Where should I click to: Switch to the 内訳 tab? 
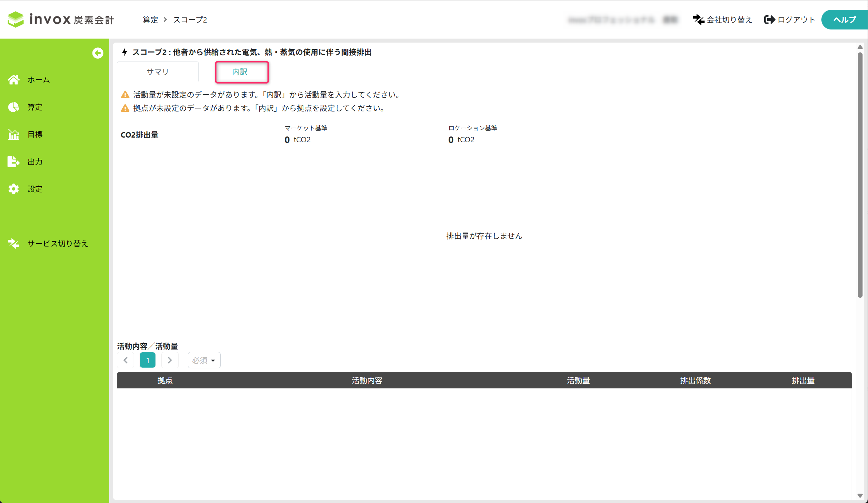(x=240, y=72)
